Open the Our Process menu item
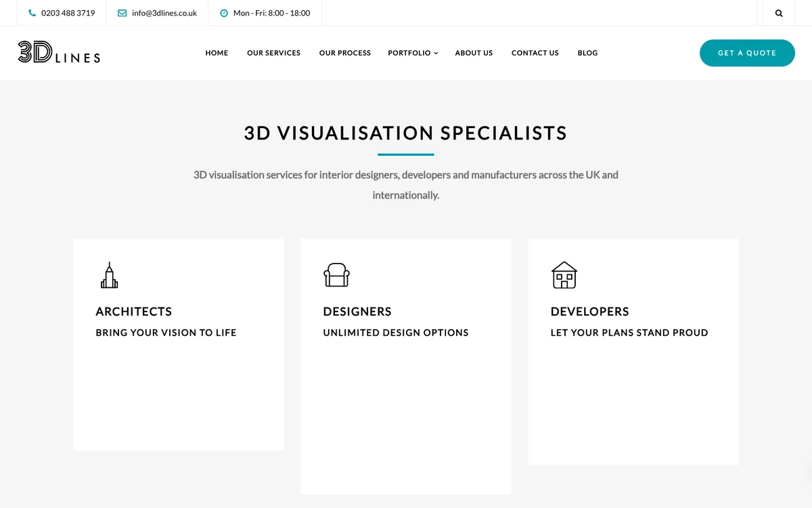812x508 pixels. (345, 53)
